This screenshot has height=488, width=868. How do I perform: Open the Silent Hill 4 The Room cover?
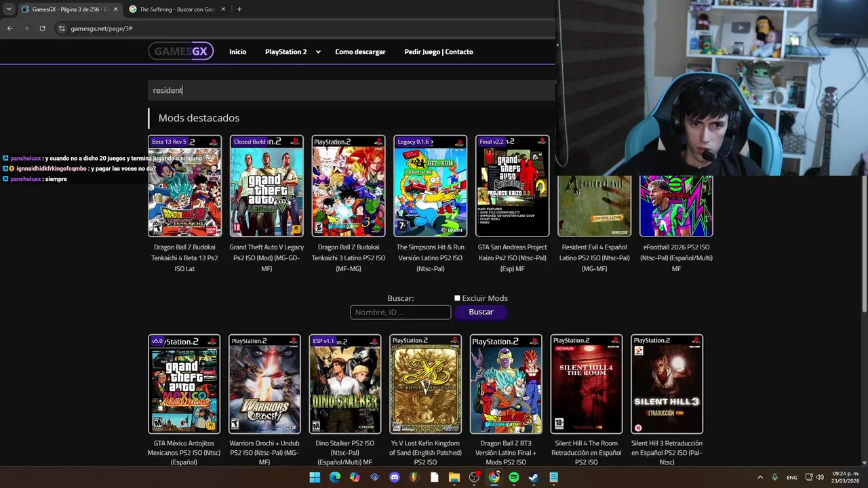pyautogui.click(x=587, y=384)
